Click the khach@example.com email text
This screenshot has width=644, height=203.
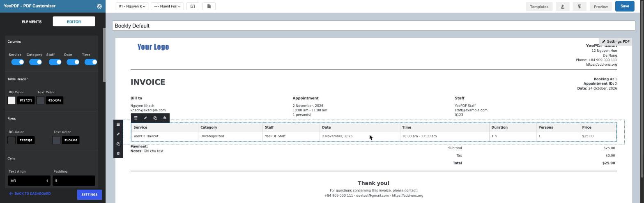pyautogui.click(x=148, y=110)
